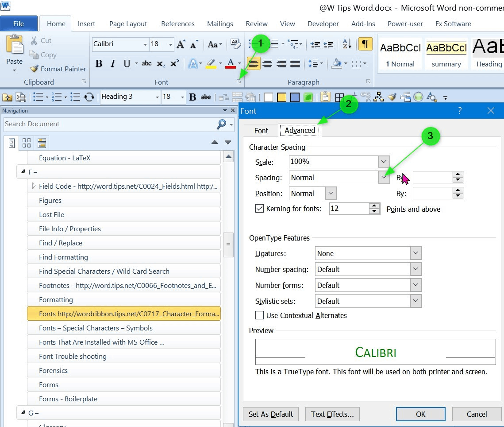Screen dimensions: 504x427
Task: Click the red font color button
Action: (x=231, y=63)
